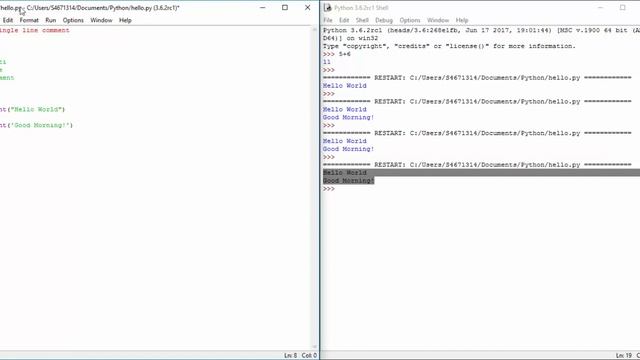Open the Help menu in hello.py editor
This screenshot has height=360, width=640.
tap(125, 20)
